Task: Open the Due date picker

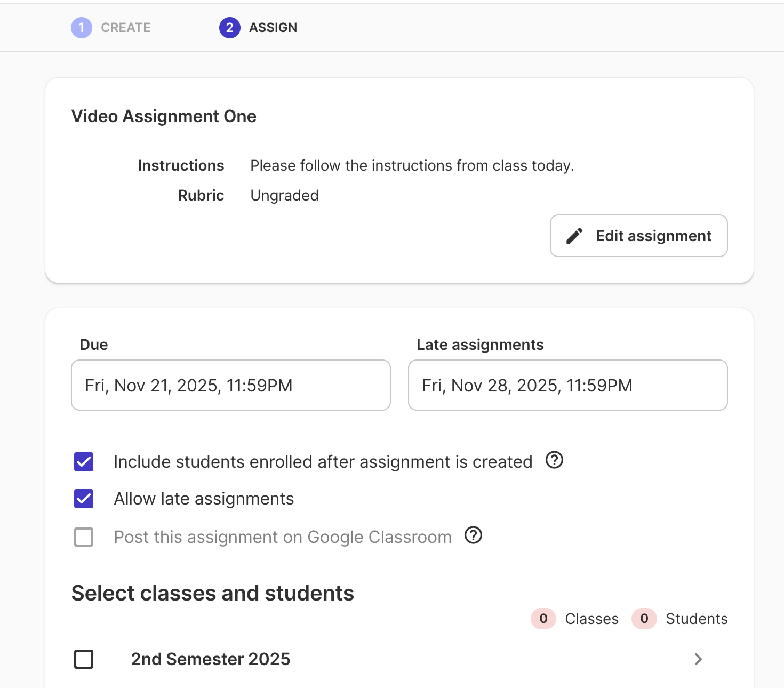Action: [230, 385]
